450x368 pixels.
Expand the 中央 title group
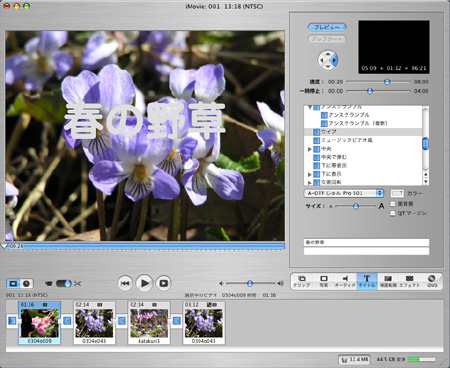310,149
